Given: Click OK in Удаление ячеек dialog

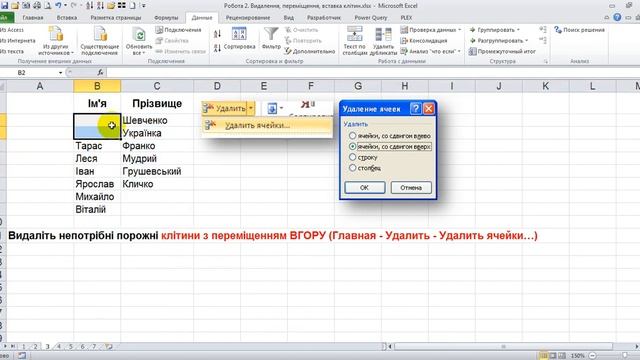Looking at the screenshot, I should click(x=364, y=187).
